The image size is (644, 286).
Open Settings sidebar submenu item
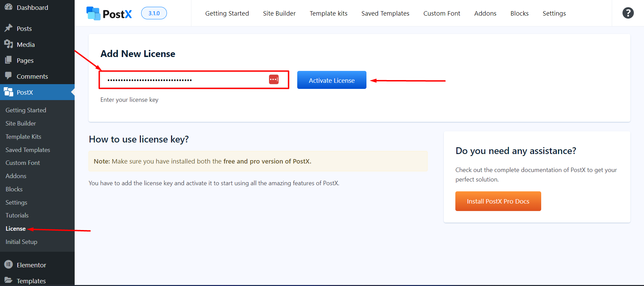[x=16, y=202]
